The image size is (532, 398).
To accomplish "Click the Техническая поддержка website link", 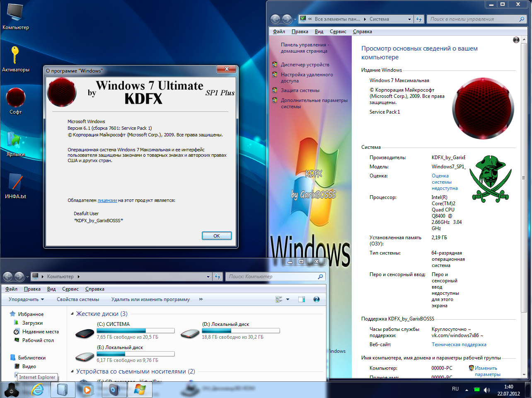I will click(459, 345).
